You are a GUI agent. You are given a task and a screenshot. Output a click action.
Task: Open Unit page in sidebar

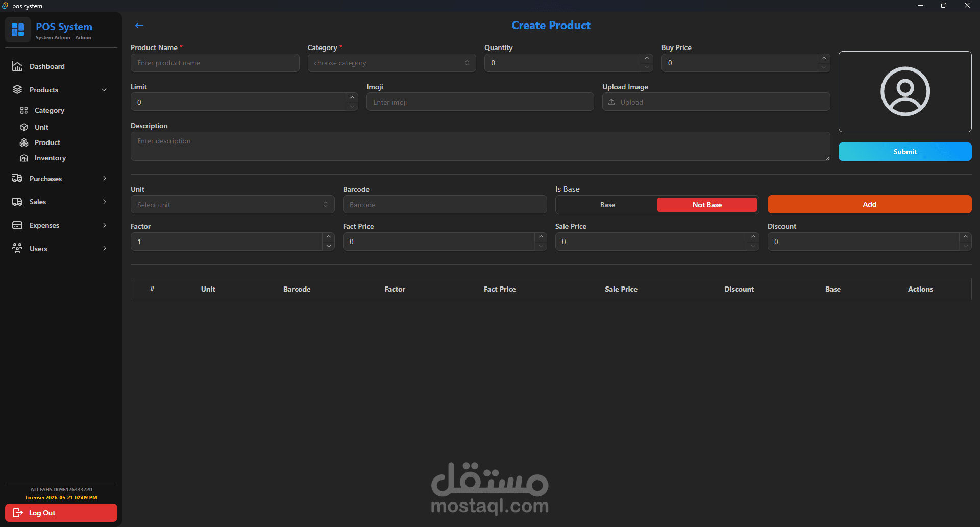tap(41, 127)
